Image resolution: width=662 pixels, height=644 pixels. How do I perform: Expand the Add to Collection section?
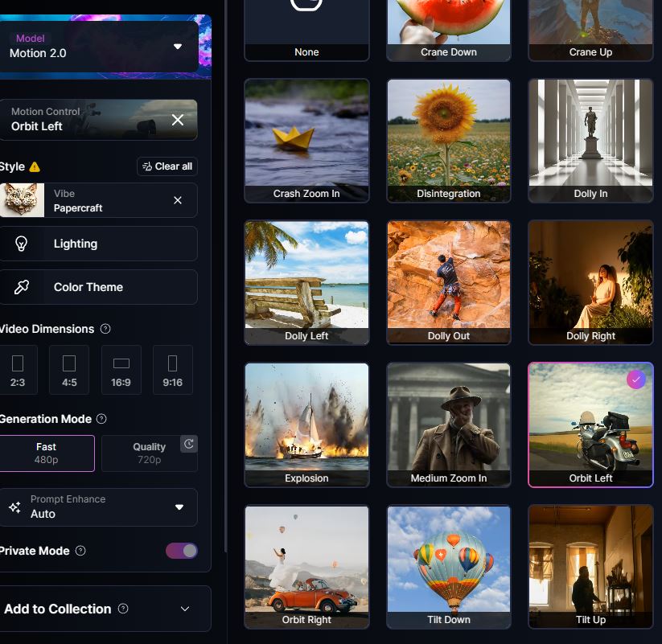coord(185,609)
